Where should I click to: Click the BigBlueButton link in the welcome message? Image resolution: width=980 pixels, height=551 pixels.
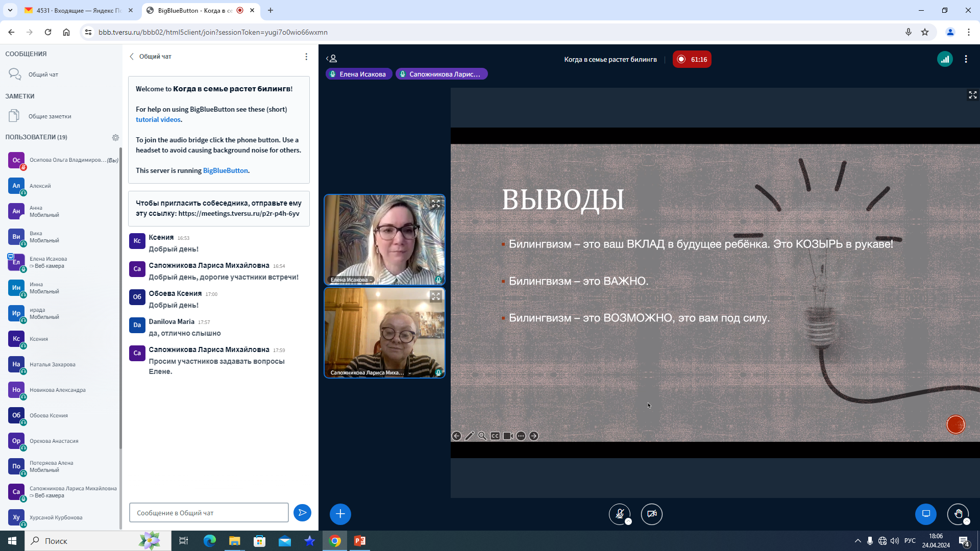pyautogui.click(x=225, y=170)
